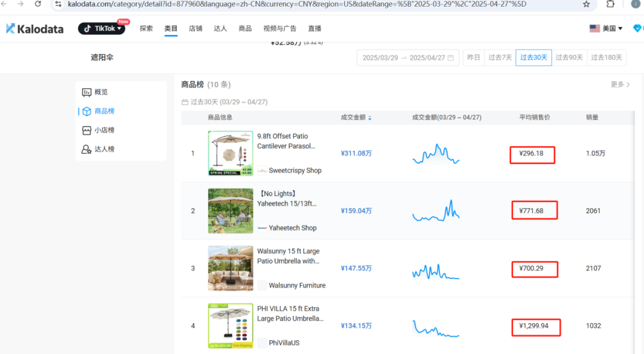Open 商品榜 sidebar label
Viewport: 644px width, 354px height.
(x=104, y=111)
